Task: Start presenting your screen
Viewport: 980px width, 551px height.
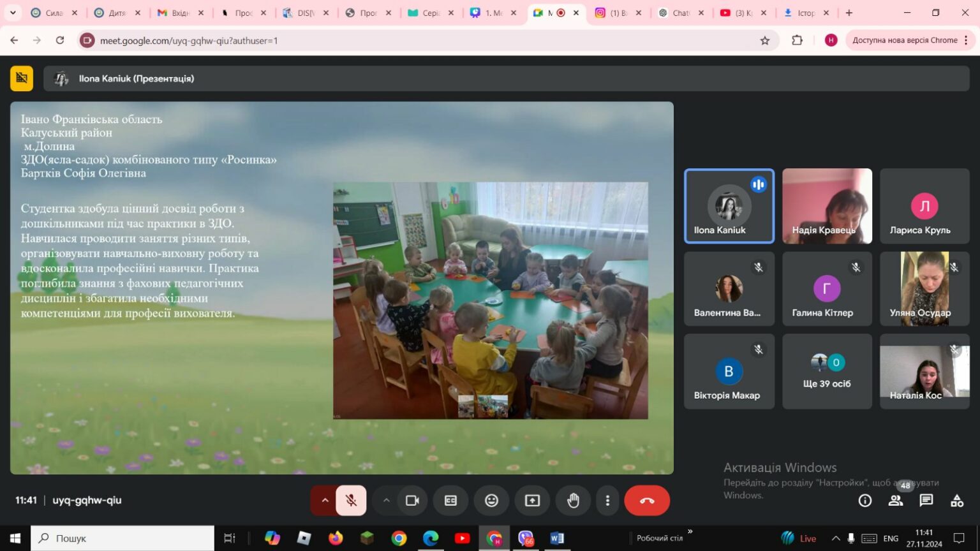Action: [532, 501]
